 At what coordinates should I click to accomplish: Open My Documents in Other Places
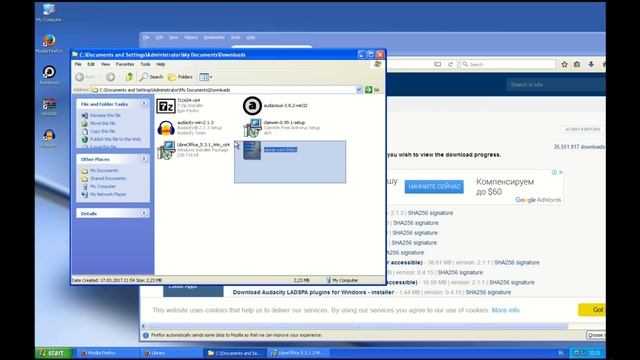pos(104,171)
